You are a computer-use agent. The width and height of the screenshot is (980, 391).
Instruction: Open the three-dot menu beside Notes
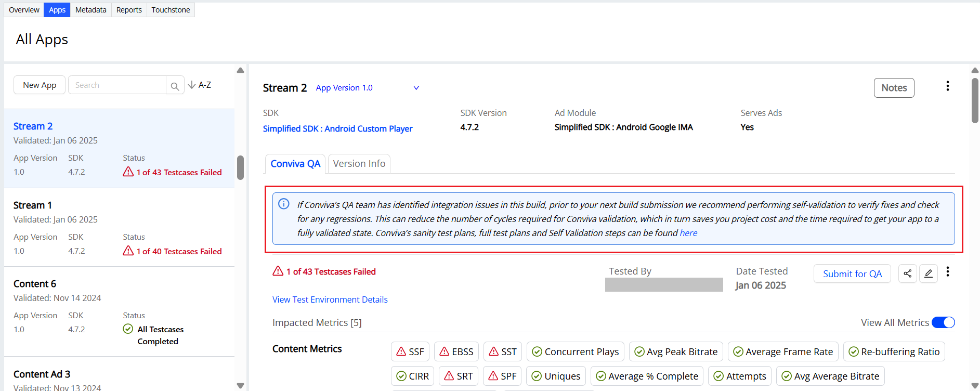pyautogui.click(x=947, y=86)
